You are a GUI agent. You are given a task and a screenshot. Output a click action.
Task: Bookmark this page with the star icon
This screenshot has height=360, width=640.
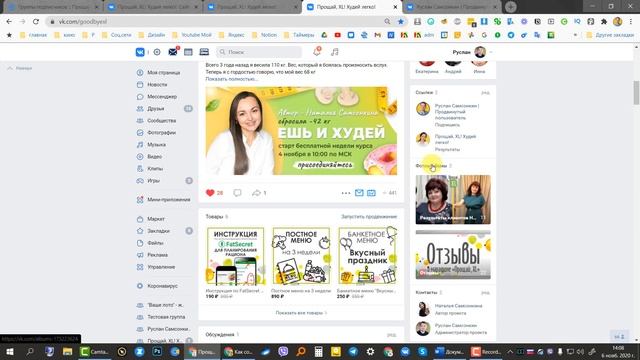401,22
